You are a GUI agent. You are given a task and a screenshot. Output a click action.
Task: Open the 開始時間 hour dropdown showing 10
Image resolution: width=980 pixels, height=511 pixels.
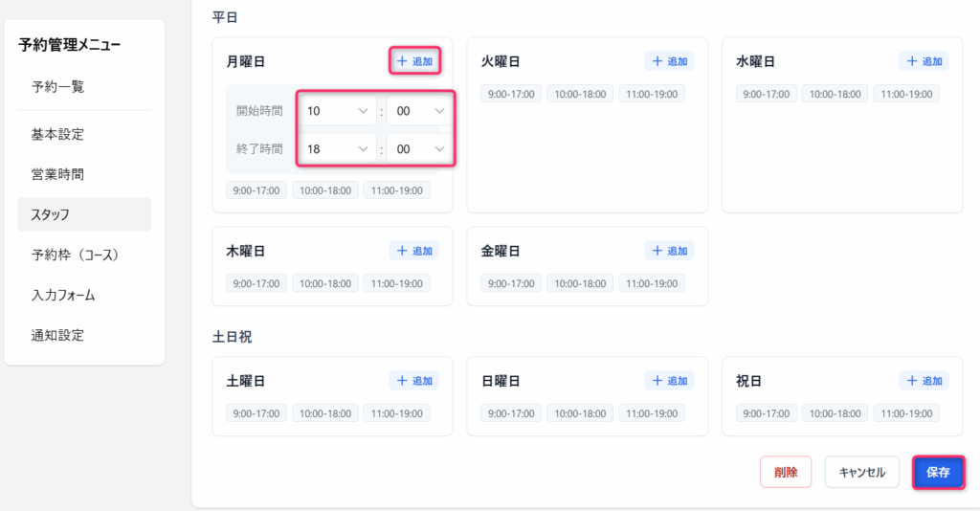pyautogui.click(x=337, y=111)
